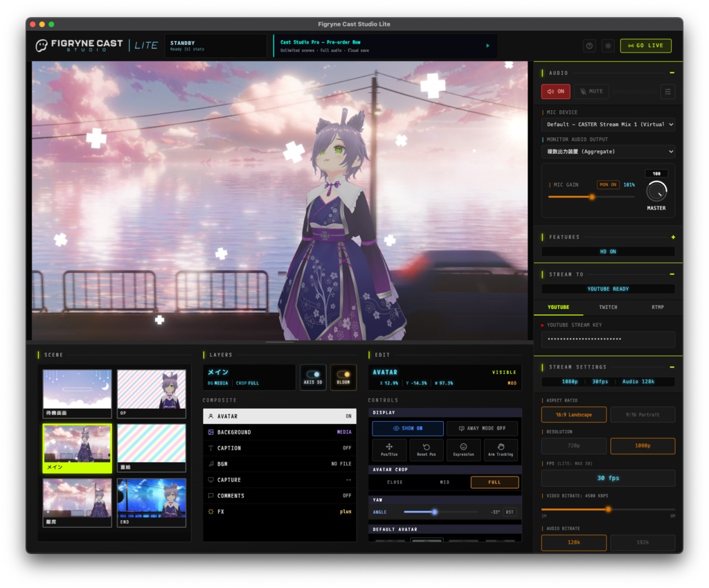Click the CAPTION layer text icon
This screenshot has width=709, height=588.
(x=210, y=448)
